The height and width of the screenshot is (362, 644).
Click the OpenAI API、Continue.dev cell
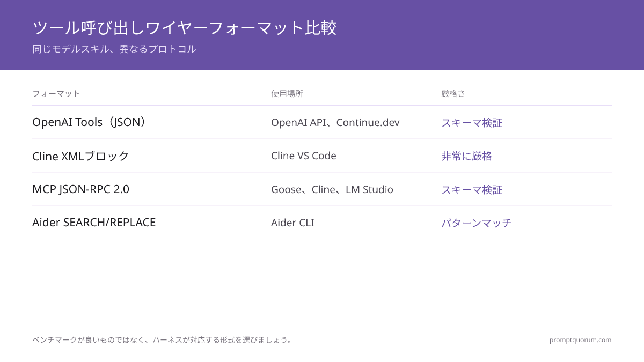point(335,123)
